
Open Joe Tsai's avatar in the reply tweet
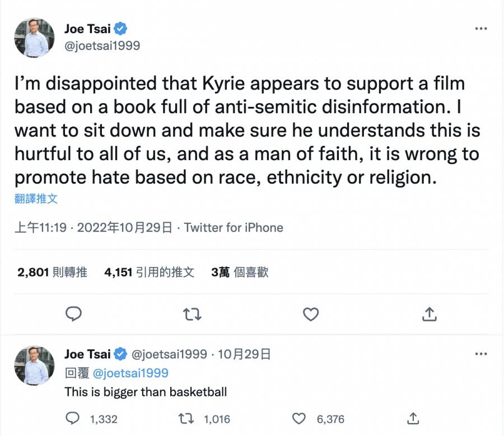click(34, 365)
